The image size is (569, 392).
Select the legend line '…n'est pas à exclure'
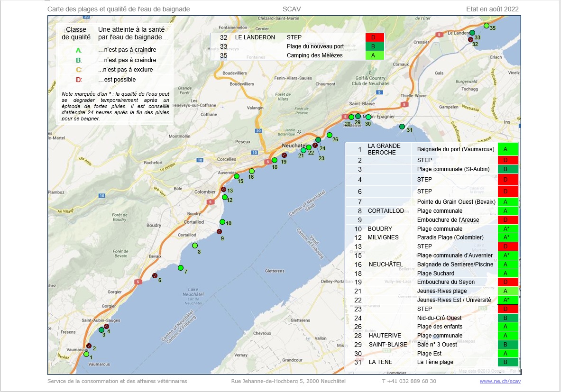126,70
